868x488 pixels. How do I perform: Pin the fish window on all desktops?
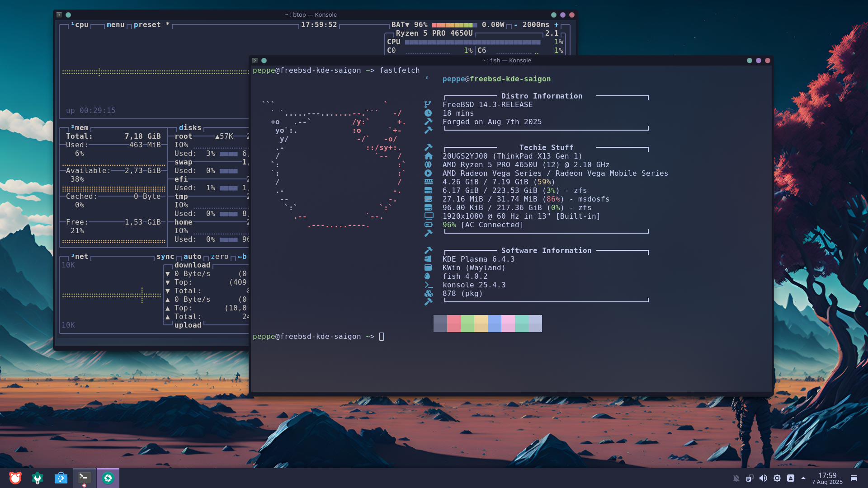[264, 61]
